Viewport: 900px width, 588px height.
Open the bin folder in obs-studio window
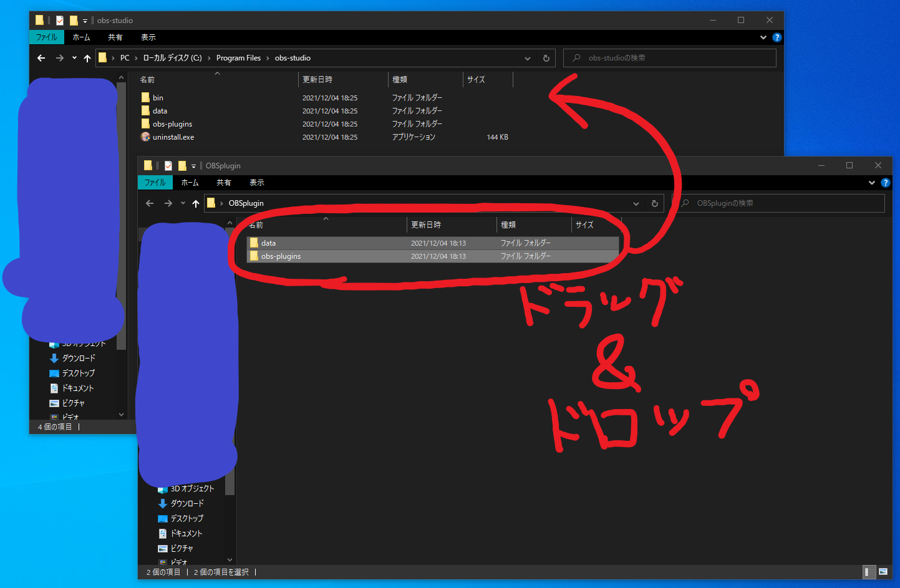tap(158, 98)
